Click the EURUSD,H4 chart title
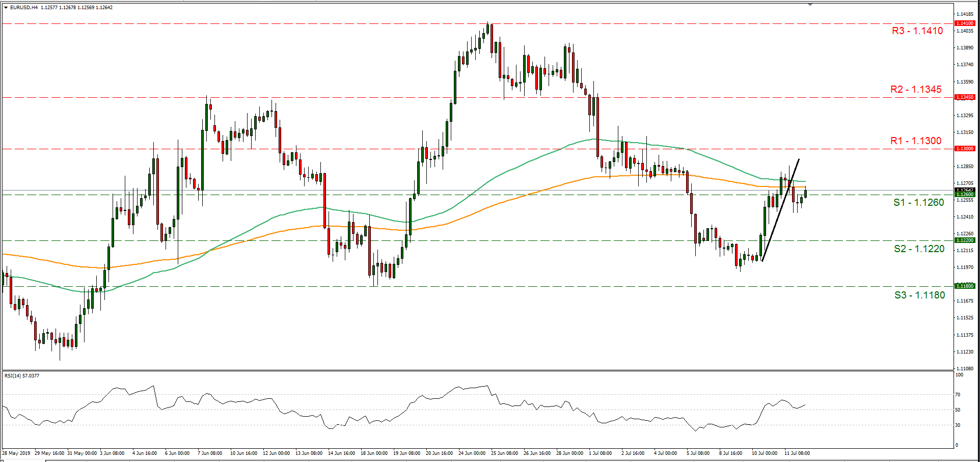The image size is (980, 462). coord(24,8)
